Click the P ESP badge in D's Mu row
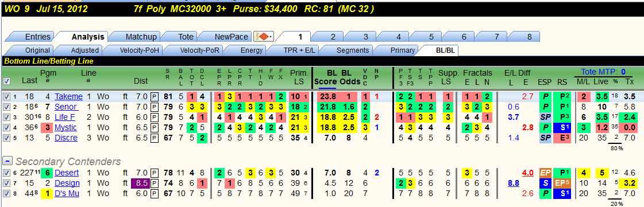Image resolution: width=644 pixels, height=207 pixels. click(x=545, y=193)
